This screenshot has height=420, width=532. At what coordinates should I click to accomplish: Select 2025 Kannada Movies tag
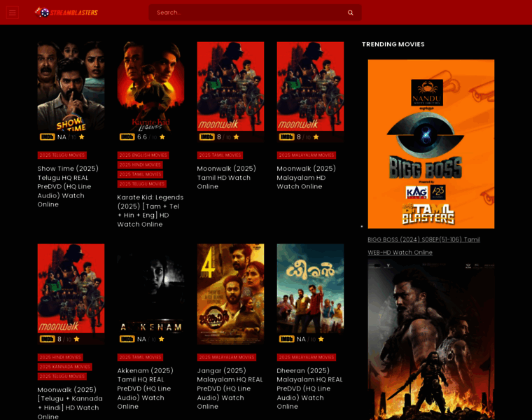point(65,367)
